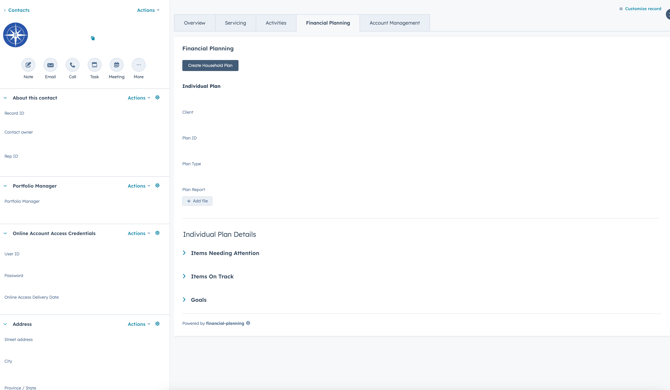The height and width of the screenshot is (390, 670).
Task: Click the Customize record link
Action: click(640, 9)
